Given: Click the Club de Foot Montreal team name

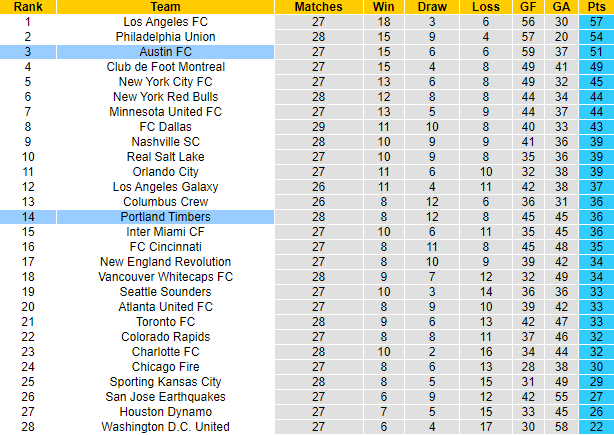Looking at the screenshot, I should pyautogui.click(x=166, y=66).
